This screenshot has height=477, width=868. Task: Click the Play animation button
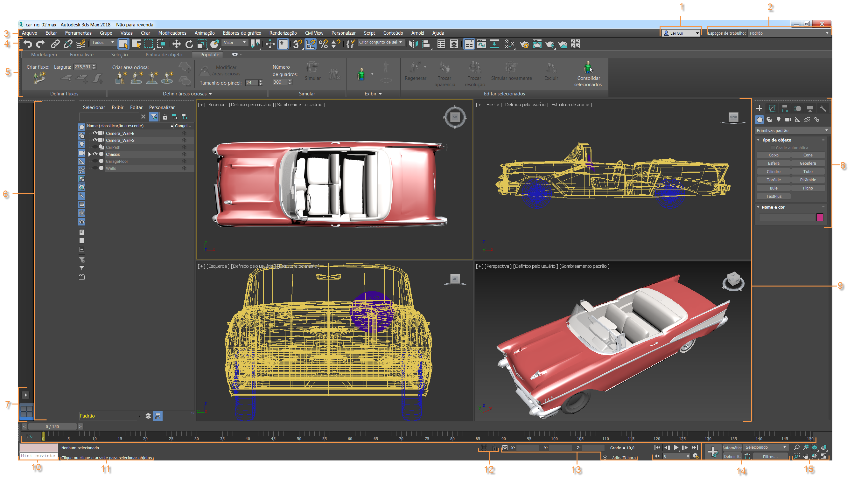point(676,448)
